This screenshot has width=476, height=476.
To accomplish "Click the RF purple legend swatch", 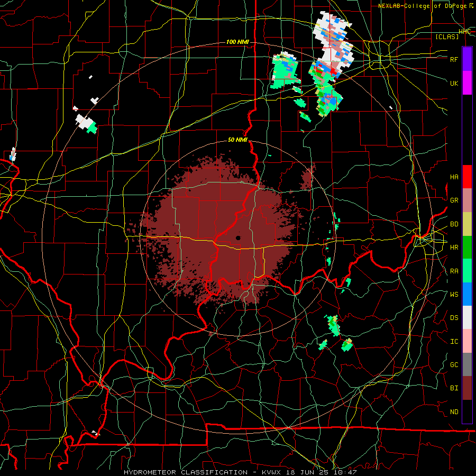I will click(x=467, y=59).
